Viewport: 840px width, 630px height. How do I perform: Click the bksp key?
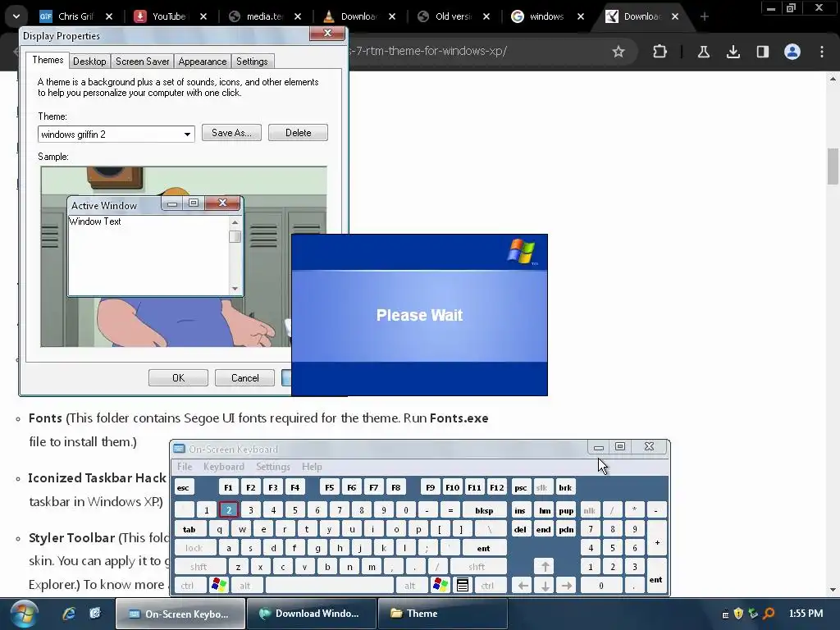484,510
